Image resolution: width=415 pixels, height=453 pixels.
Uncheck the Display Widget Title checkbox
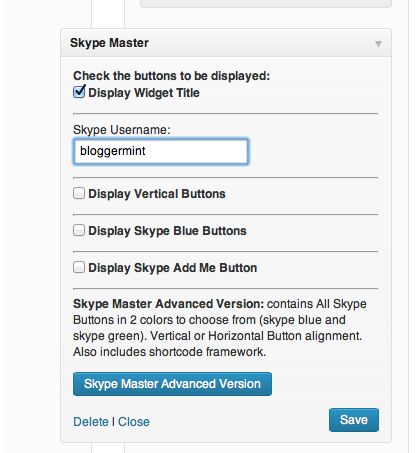(x=79, y=92)
